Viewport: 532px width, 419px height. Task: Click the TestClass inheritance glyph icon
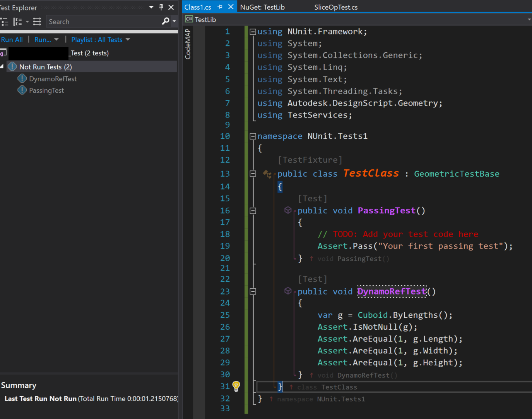267,174
